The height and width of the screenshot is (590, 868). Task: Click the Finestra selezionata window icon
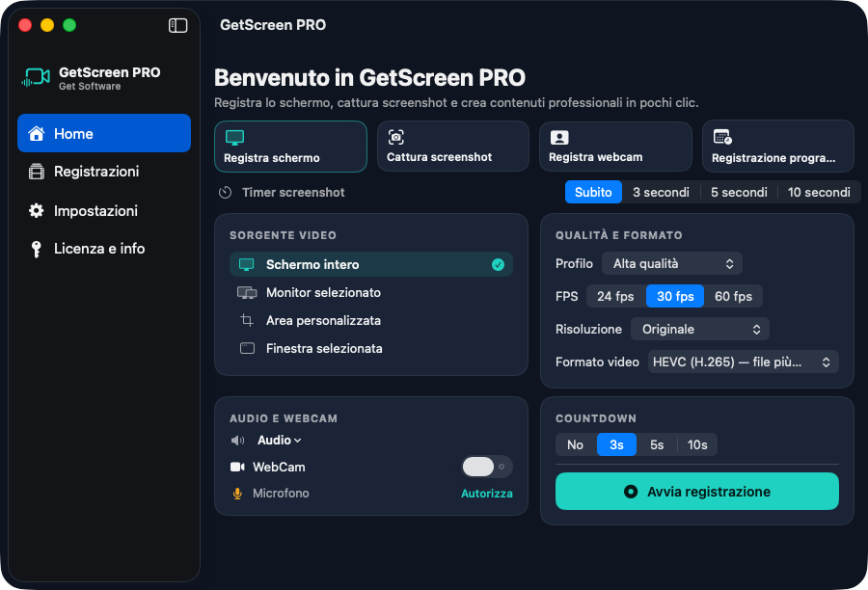pos(247,348)
